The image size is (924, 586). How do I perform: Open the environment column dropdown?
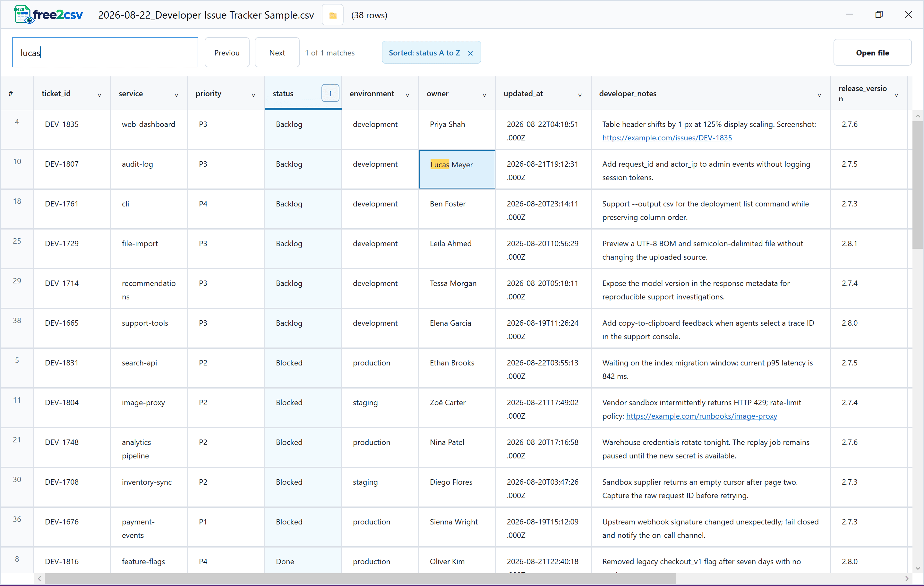pyautogui.click(x=407, y=95)
